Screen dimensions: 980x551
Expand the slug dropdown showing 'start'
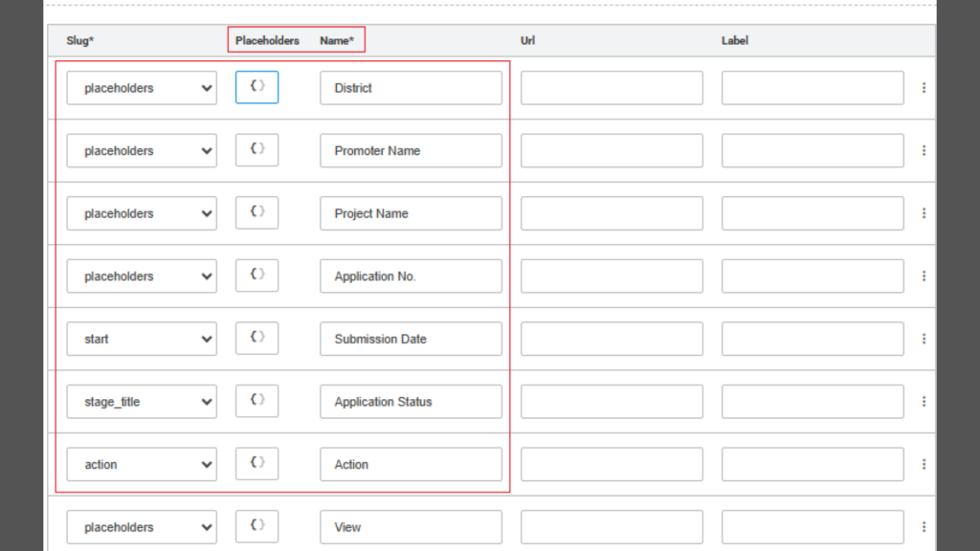click(x=142, y=339)
